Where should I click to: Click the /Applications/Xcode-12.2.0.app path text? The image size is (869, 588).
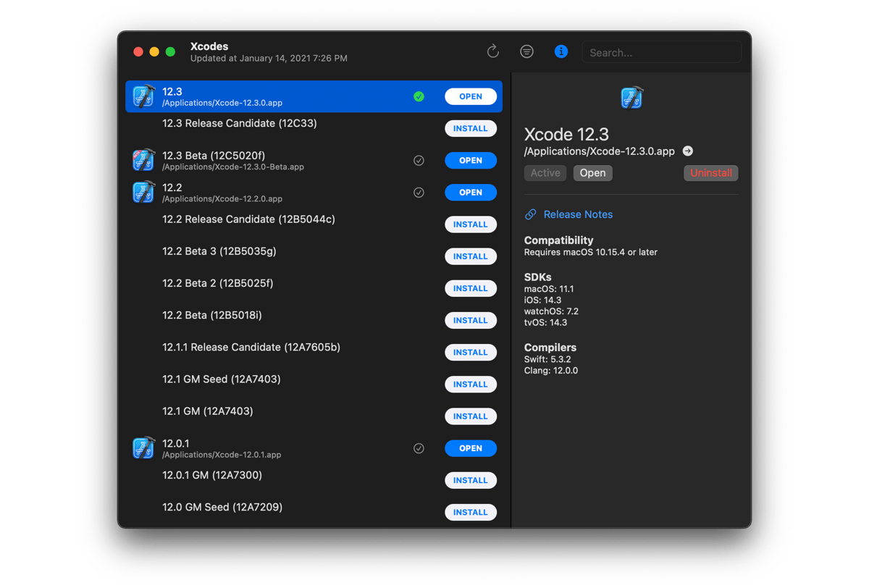click(x=222, y=198)
